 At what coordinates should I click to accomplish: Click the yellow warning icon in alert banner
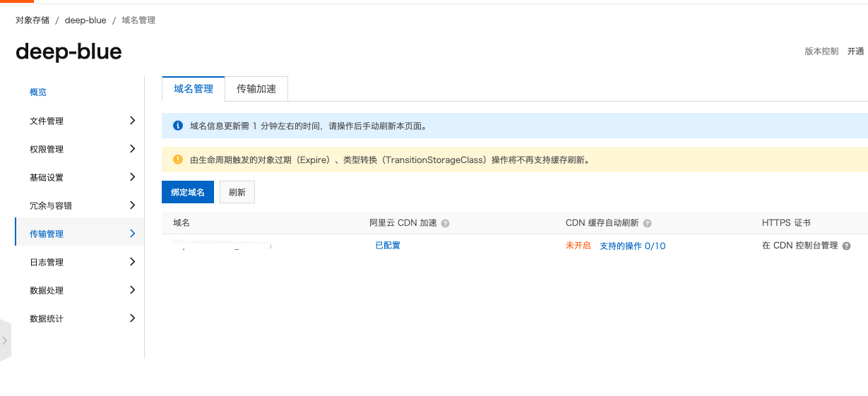pyautogui.click(x=178, y=160)
